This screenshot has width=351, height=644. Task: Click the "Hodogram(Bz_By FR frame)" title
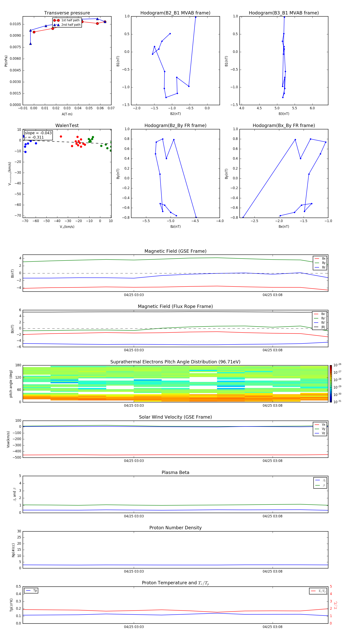(175, 125)
